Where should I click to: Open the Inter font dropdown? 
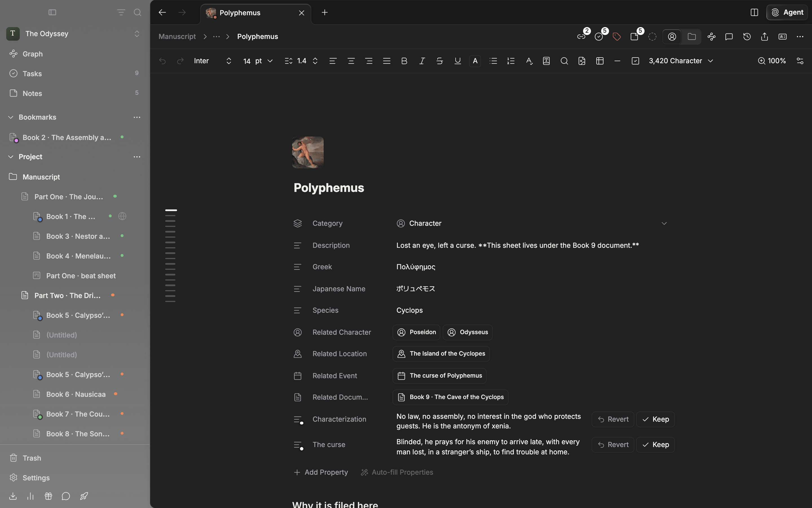pyautogui.click(x=213, y=61)
